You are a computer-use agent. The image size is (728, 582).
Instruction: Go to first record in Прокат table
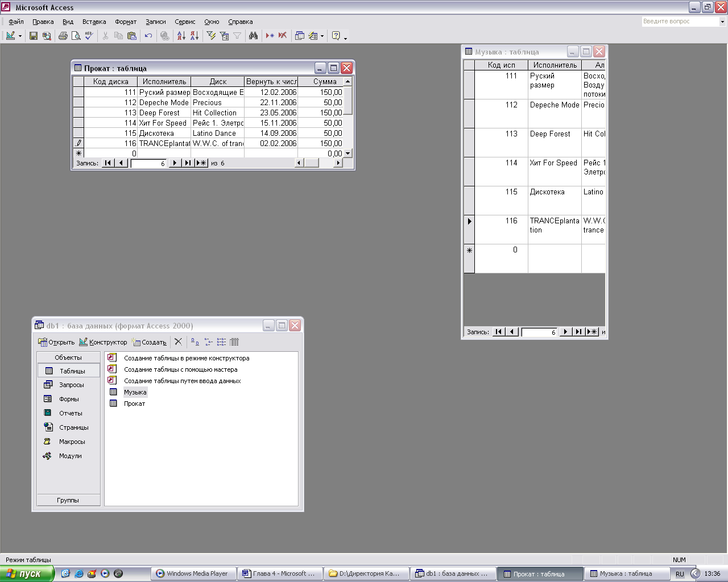click(x=108, y=163)
